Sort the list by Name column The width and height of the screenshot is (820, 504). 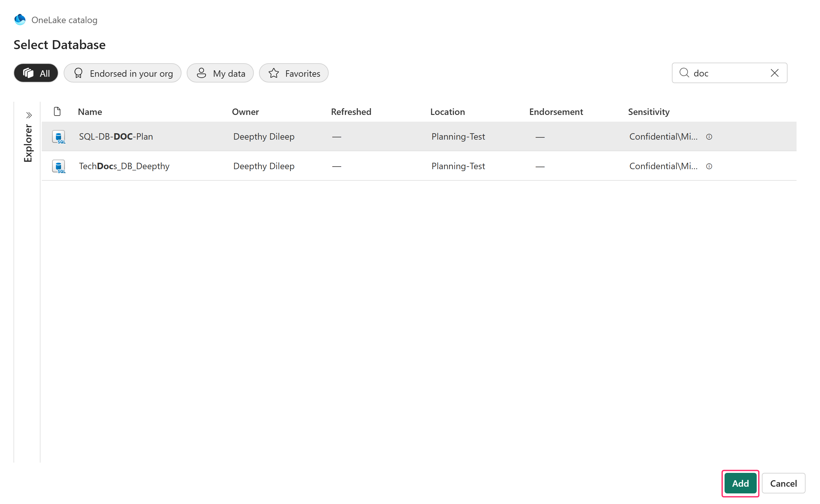coord(90,112)
